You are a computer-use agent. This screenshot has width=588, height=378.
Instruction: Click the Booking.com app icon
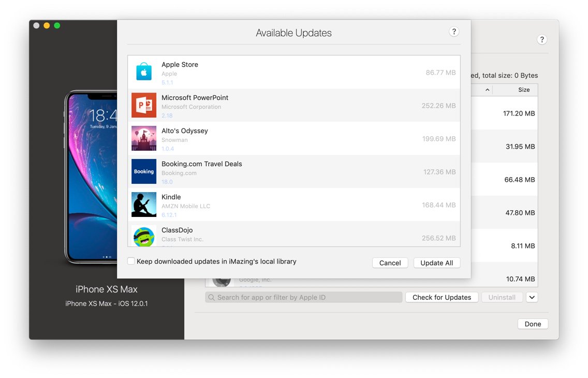click(x=144, y=171)
